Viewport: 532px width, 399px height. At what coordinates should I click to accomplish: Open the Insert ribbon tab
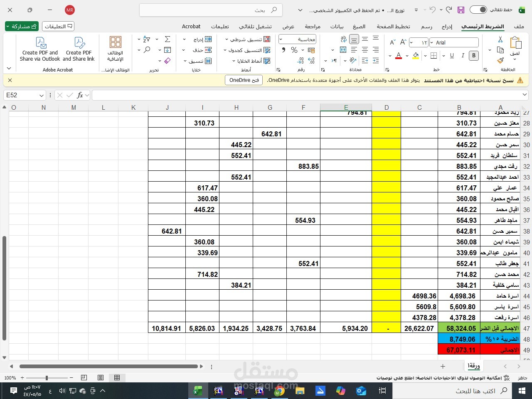tap(447, 27)
